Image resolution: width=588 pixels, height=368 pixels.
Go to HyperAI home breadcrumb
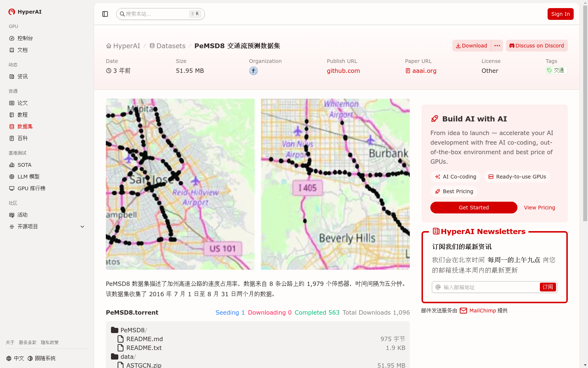123,46
